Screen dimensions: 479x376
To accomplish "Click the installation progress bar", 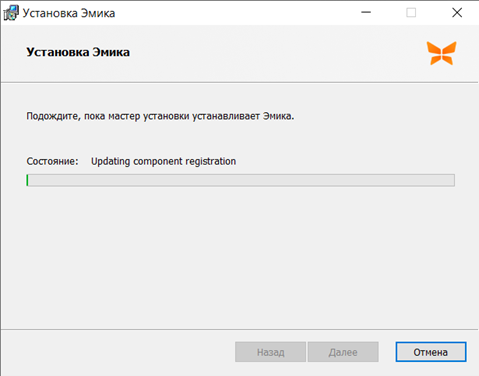I will point(240,180).
